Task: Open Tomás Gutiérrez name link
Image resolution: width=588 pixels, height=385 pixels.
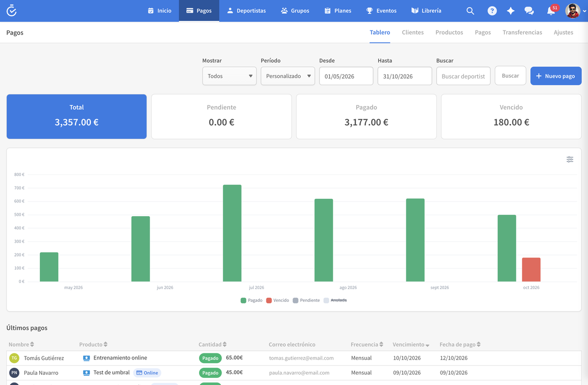Action: 44,358
